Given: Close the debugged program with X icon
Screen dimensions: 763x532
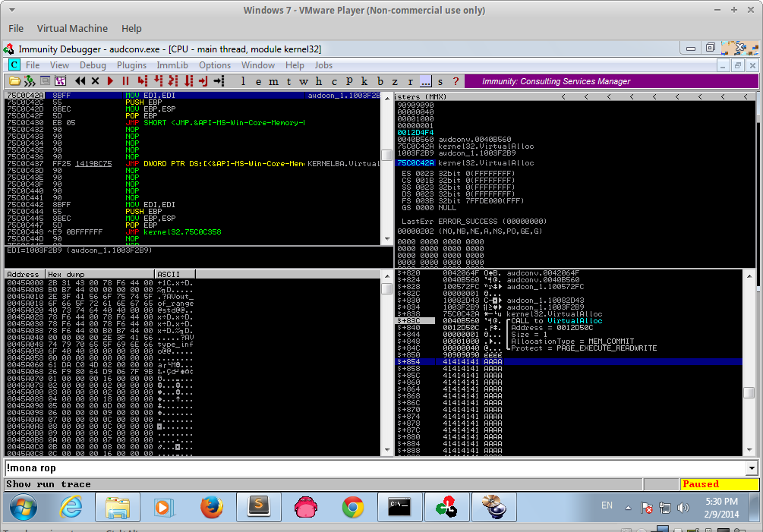Looking at the screenshot, I should tap(96, 81).
